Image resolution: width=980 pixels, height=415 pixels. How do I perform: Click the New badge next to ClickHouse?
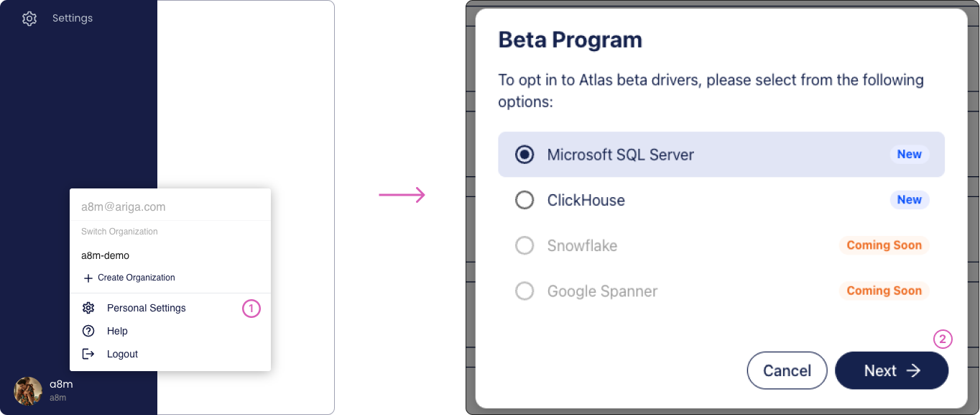[x=909, y=200]
